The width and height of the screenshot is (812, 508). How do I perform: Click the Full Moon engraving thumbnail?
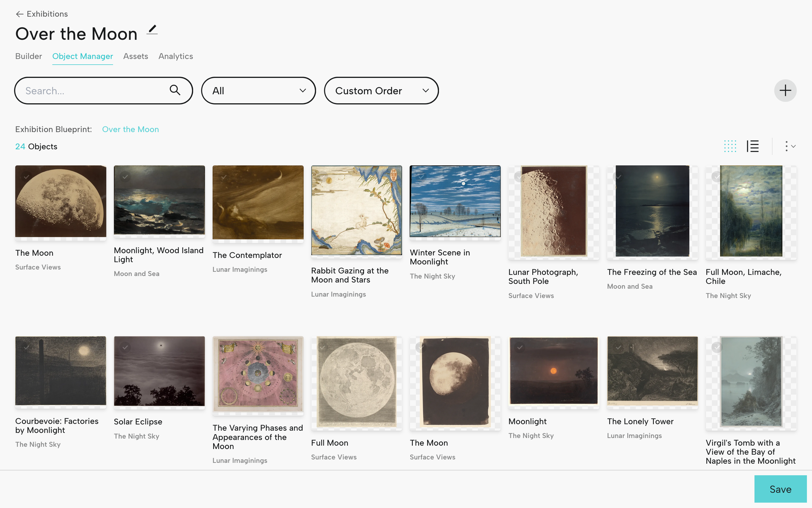356,382
